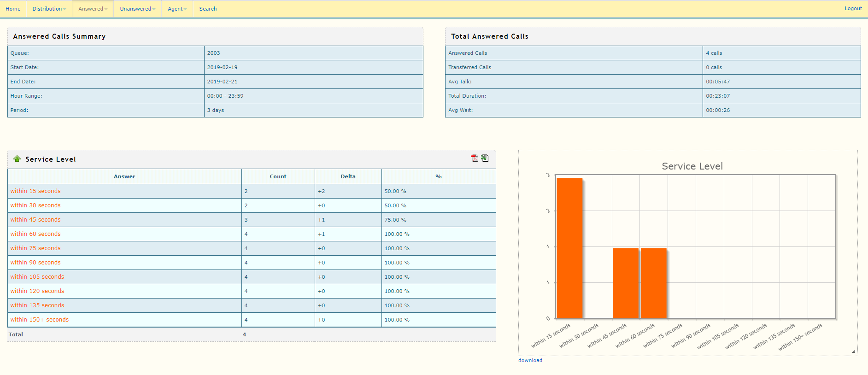Expand the Answered menu
This screenshot has height=375, width=868.
pyautogui.click(x=93, y=9)
